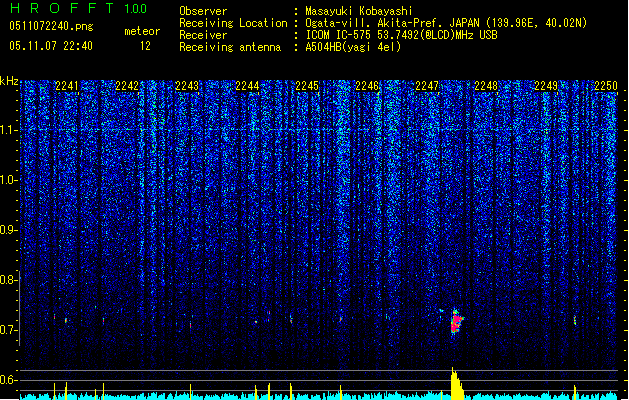The height and width of the screenshot is (400, 629).
Task: Click time marker 2243
Action: point(187,86)
